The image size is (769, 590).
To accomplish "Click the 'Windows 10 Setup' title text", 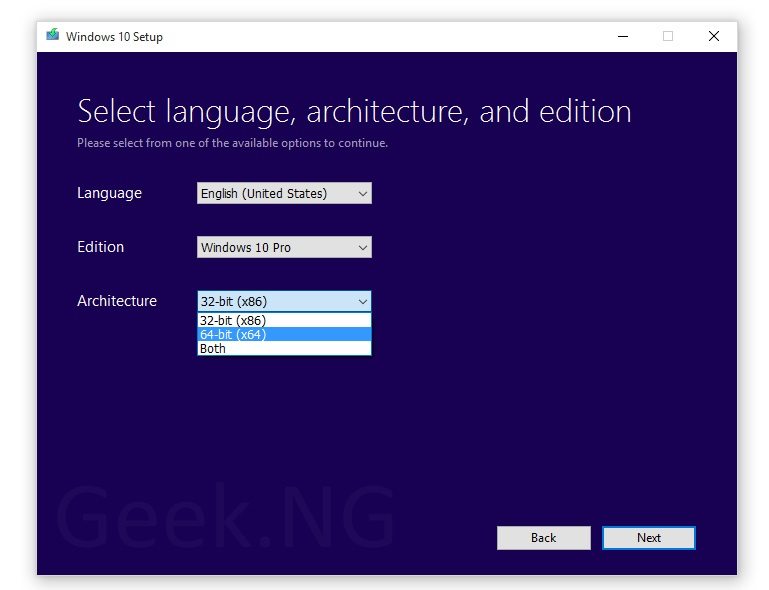I will (x=114, y=37).
